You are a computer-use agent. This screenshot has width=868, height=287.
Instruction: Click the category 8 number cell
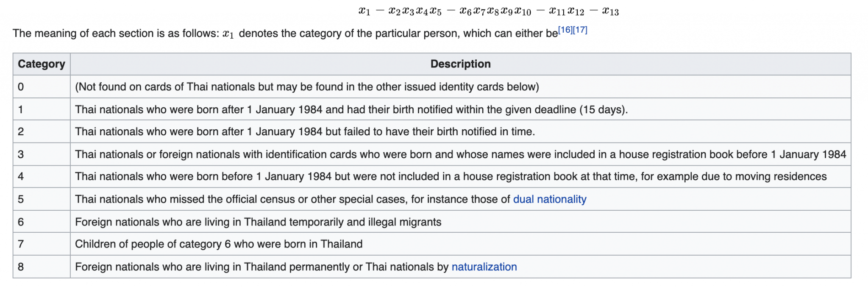tap(21, 267)
